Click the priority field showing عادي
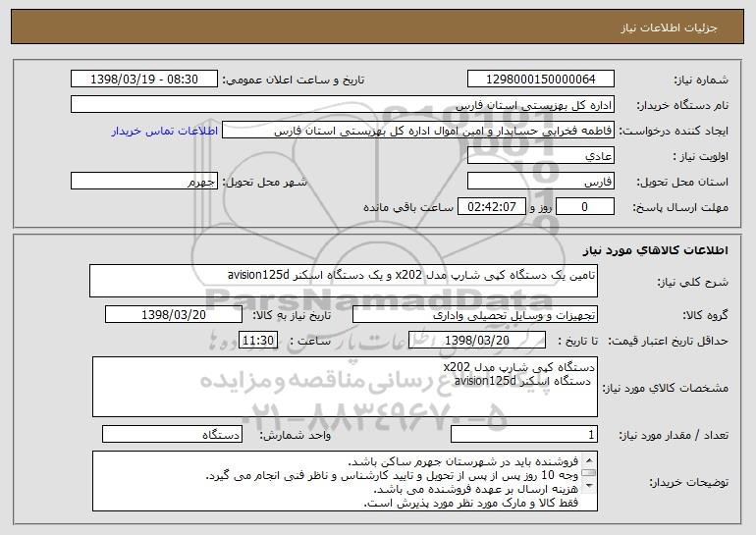 click(540, 156)
